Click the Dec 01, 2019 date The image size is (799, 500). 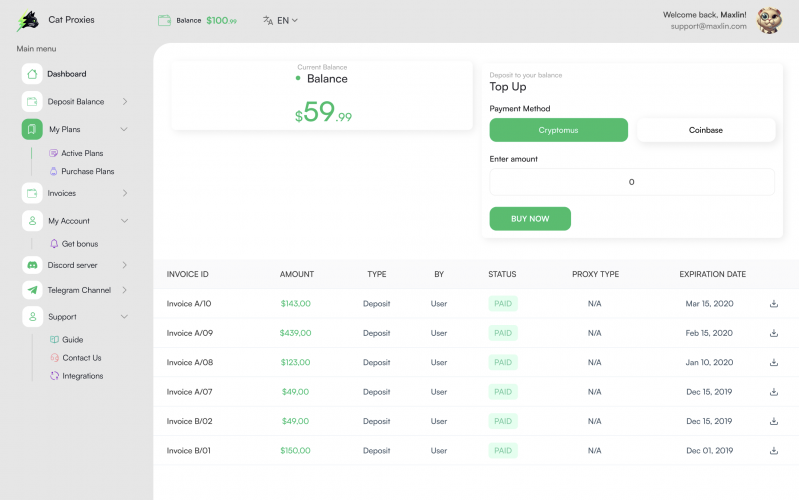tap(709, 451)
